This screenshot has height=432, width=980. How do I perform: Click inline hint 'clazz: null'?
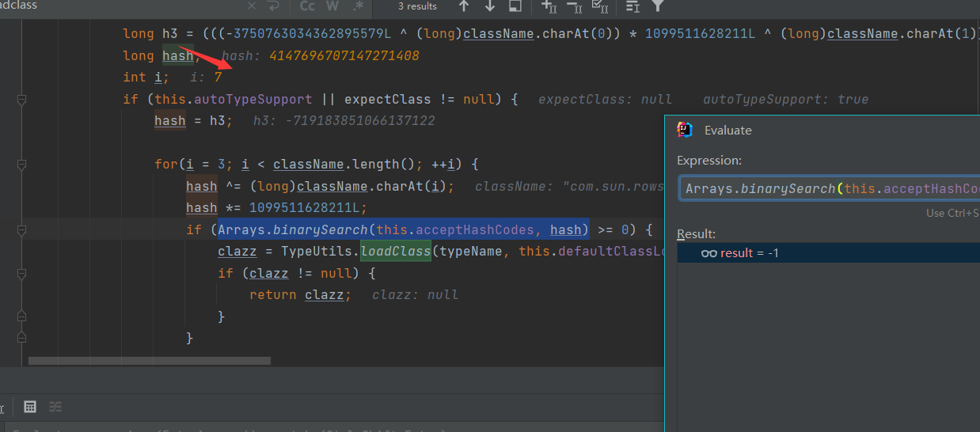pos(415,295)
